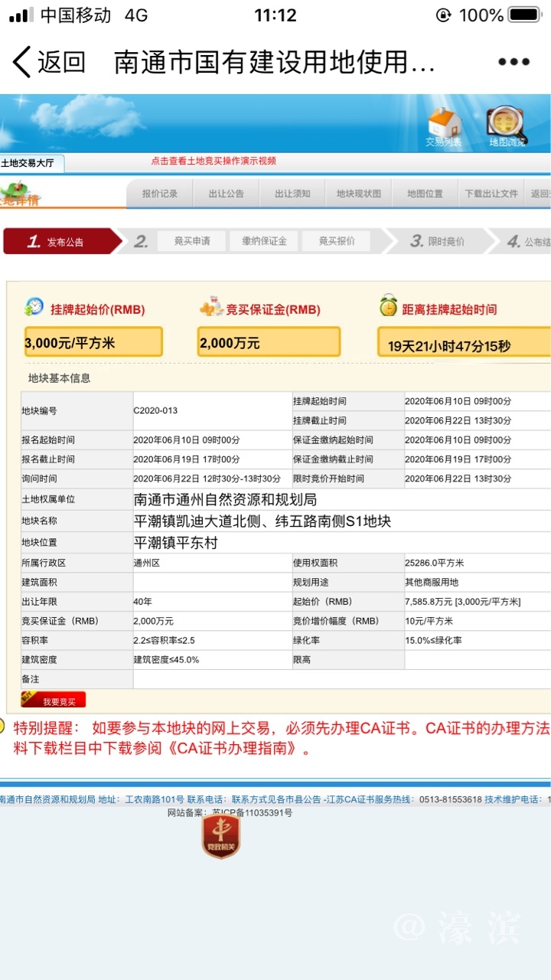Open the 地图位置 tab

425,194
